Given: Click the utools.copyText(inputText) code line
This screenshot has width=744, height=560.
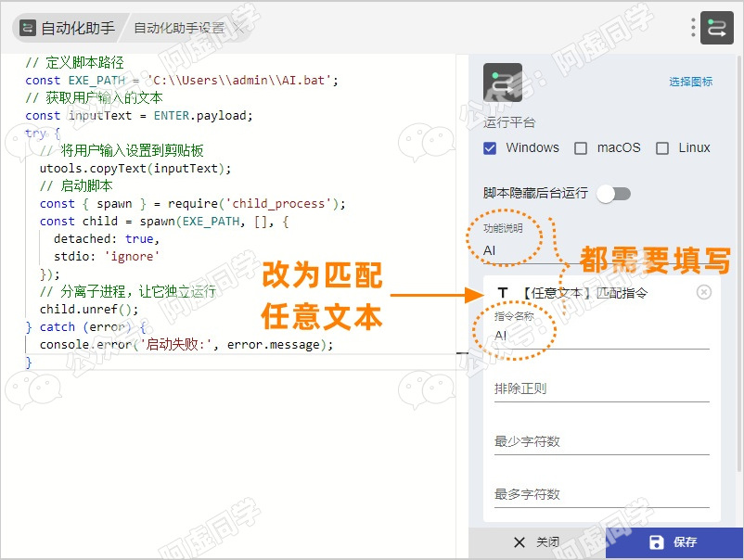Looking at the screenshot, I should pos(135,169).
